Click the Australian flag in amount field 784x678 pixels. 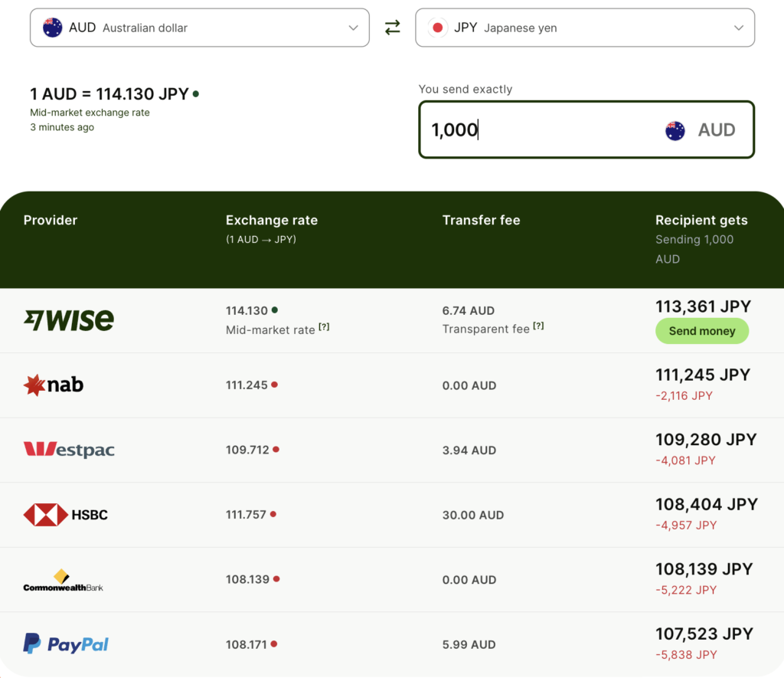(675, 130)
